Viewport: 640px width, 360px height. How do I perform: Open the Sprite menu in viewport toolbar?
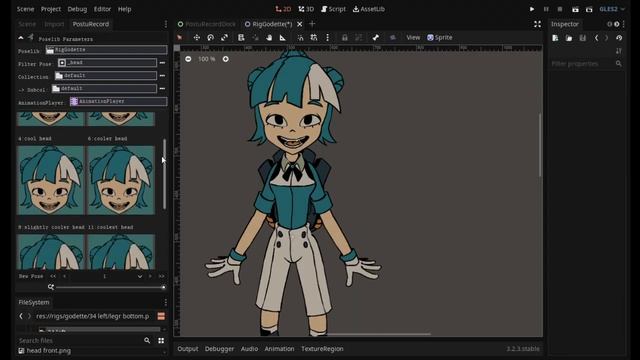[x=440, y=38]
